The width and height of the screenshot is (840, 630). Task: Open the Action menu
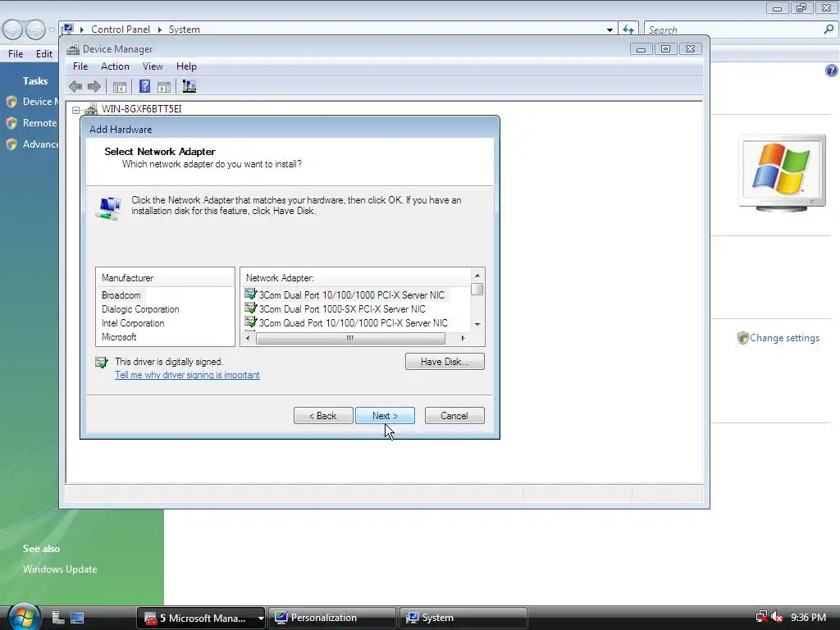point(115,66)
